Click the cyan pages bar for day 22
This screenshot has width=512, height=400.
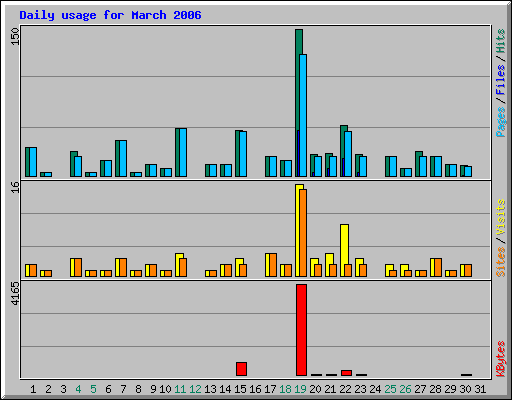pos(348,154)
